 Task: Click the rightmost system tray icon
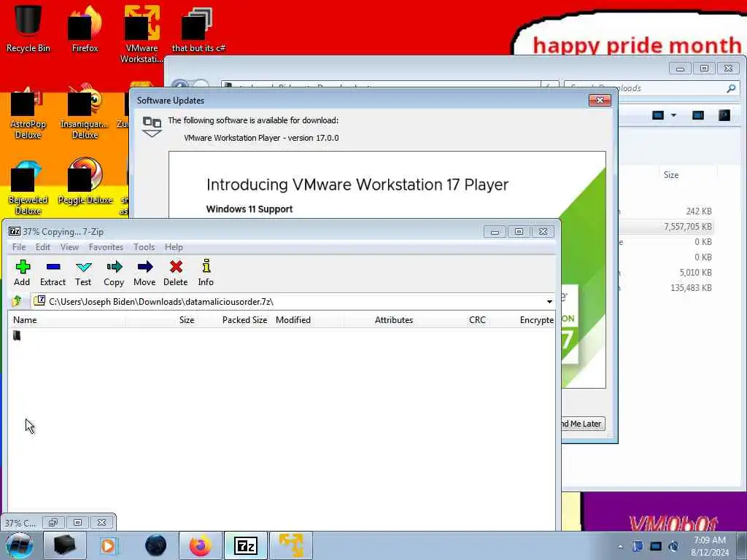[x=673, y=546]
